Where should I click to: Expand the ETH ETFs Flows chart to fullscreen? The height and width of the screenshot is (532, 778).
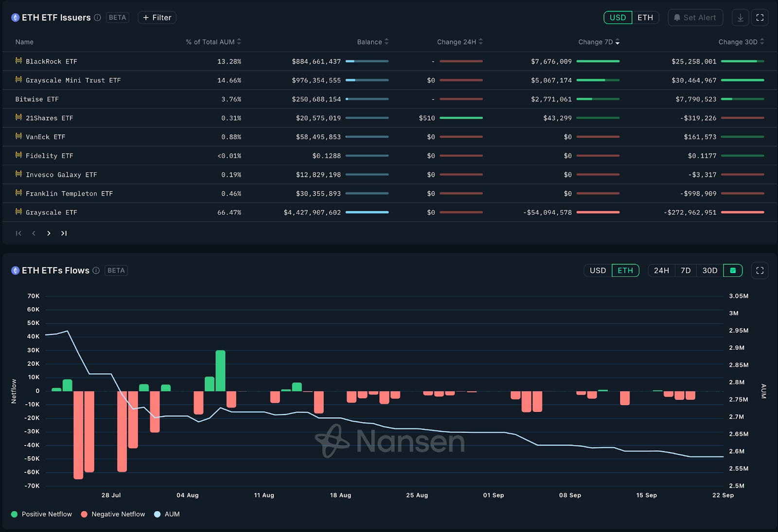click(760, 271)
